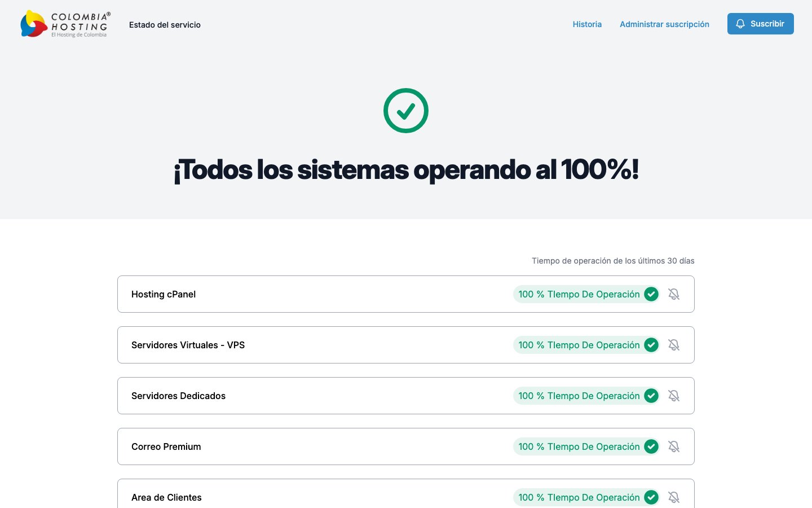This screenshot has width=812, height=508.
Task: Click uptime badge text for Servidores Virtuales - VPS
Action: click(x=579, y=345)
